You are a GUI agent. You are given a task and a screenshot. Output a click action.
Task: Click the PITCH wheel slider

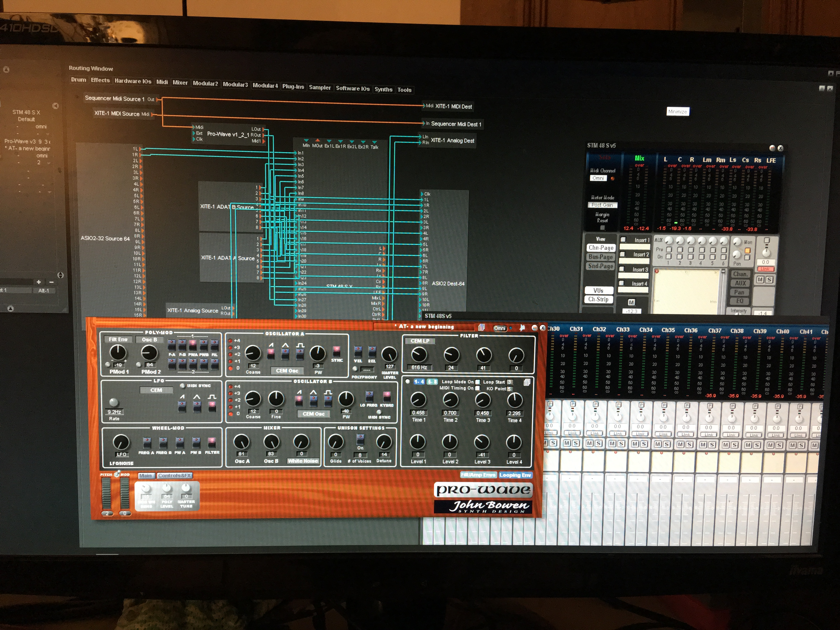click(x=106, y=493)
